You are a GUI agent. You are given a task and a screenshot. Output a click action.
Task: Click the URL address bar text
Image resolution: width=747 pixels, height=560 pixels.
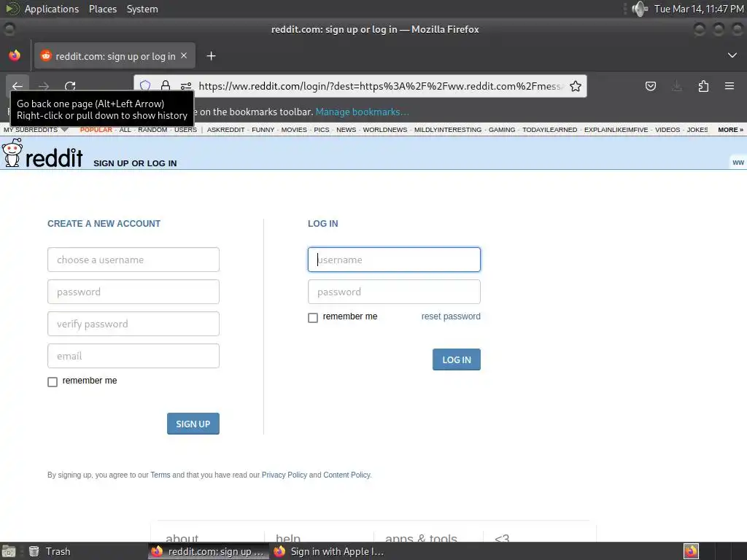pos(381,86)
